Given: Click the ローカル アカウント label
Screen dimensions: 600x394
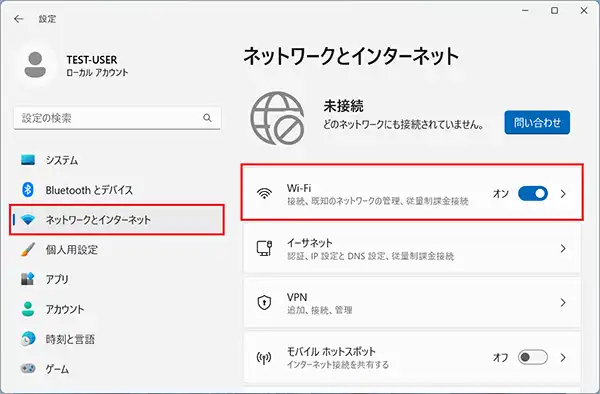Looking at the screenshot, I should coord(97,72).
